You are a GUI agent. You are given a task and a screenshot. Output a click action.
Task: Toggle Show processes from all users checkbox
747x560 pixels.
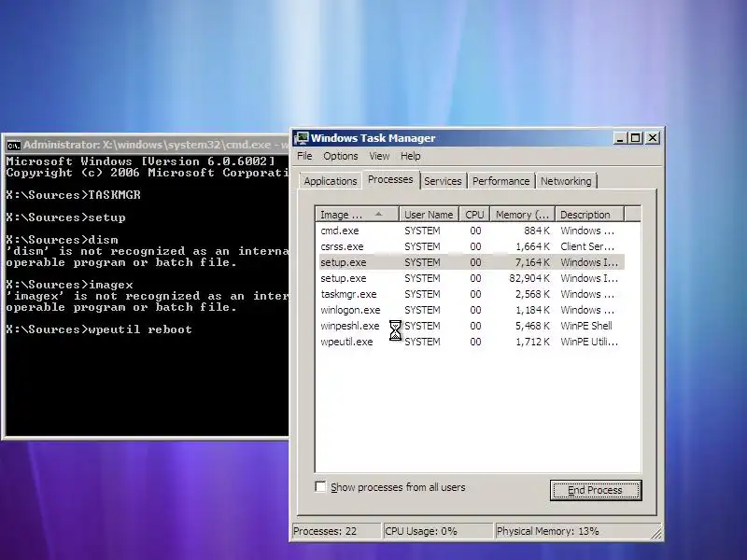320,486
